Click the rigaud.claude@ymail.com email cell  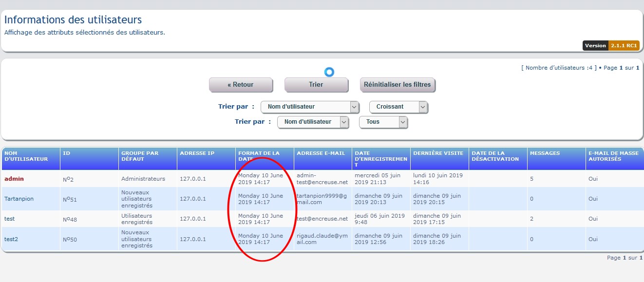(x=322, y=239)
